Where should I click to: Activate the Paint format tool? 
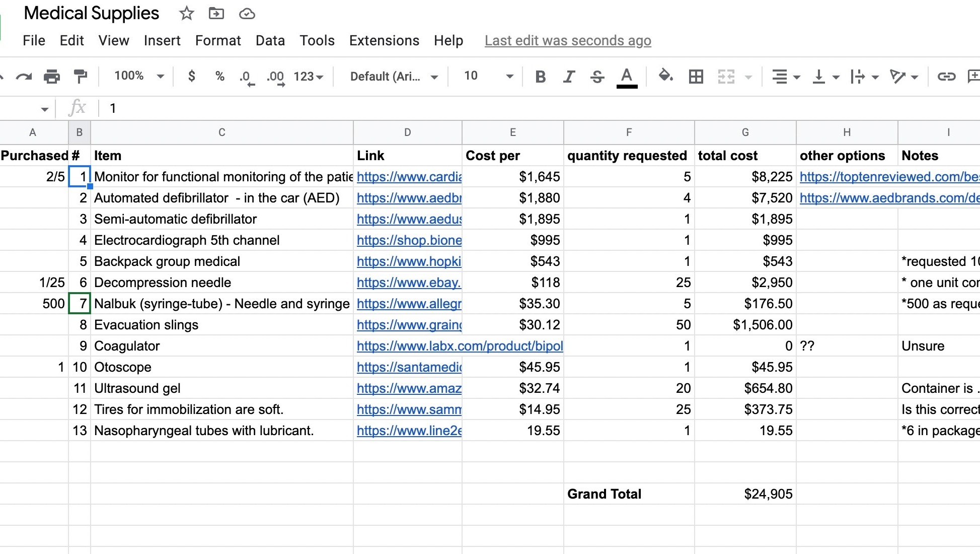pyautogui.click(x=80, y=77)
